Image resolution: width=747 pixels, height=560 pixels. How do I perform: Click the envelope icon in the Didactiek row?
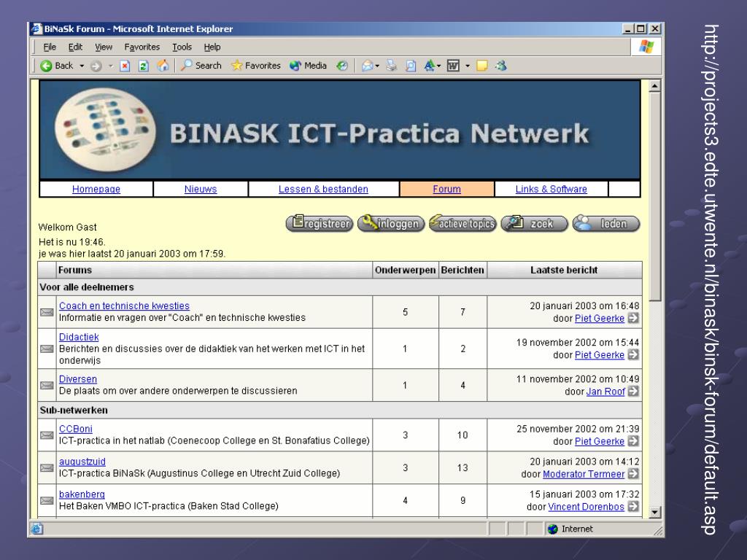(47, 349)
